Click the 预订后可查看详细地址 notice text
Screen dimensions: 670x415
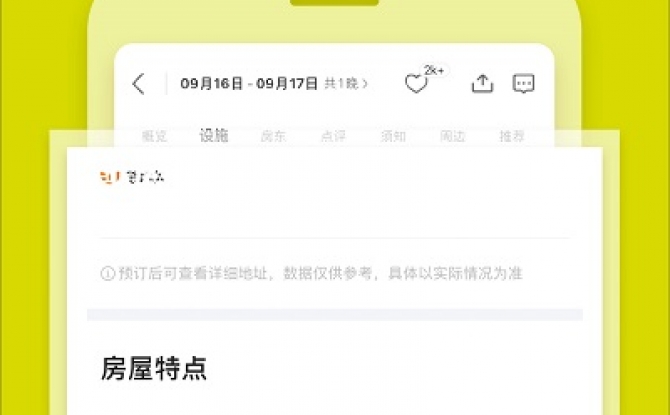pos(193,273)
